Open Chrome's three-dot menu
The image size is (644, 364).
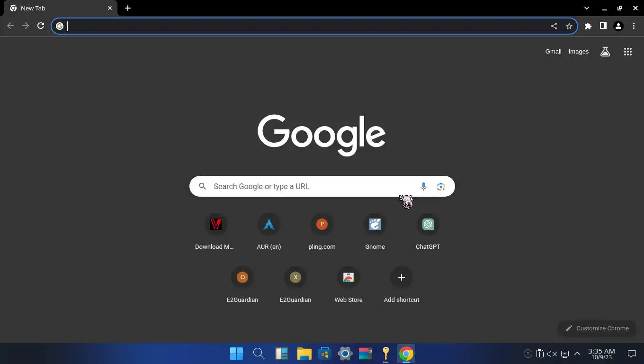point(634,26)
